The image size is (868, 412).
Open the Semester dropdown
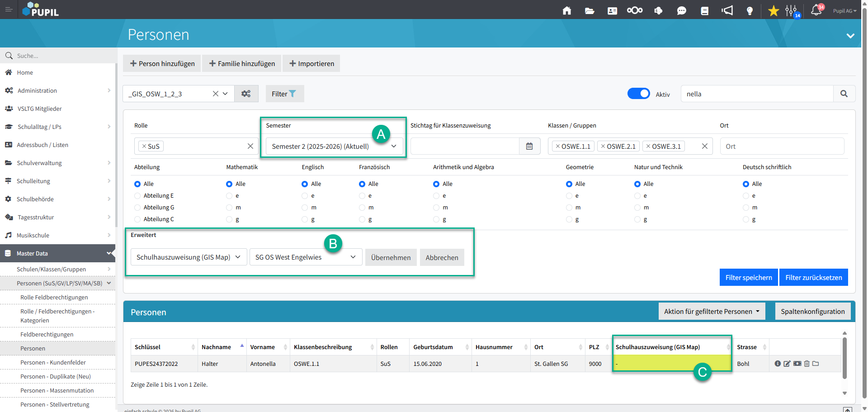[x=334, y=147]
